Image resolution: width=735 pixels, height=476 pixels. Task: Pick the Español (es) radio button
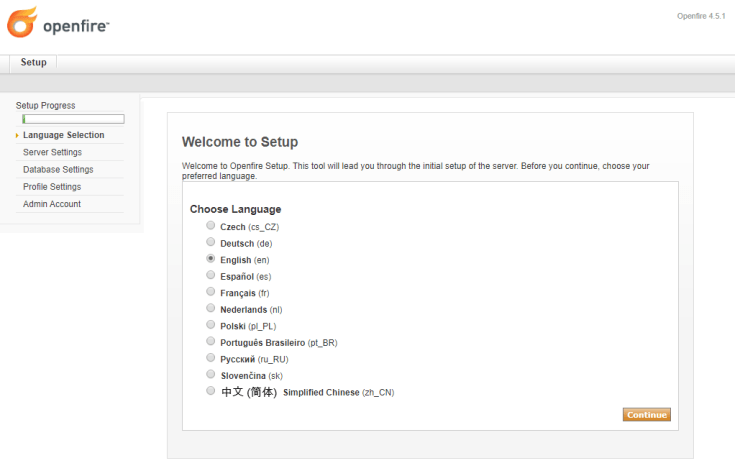210,275
